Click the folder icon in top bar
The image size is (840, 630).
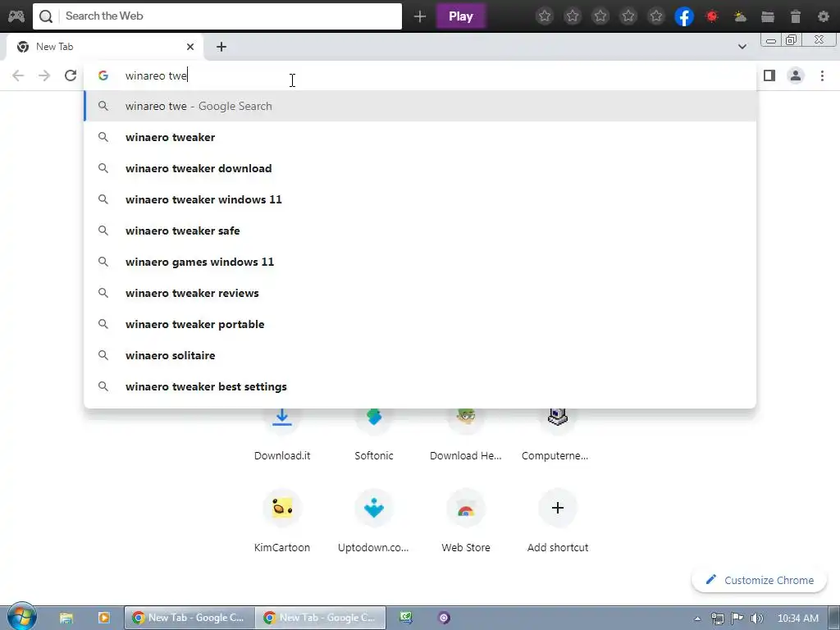[768, 16]
